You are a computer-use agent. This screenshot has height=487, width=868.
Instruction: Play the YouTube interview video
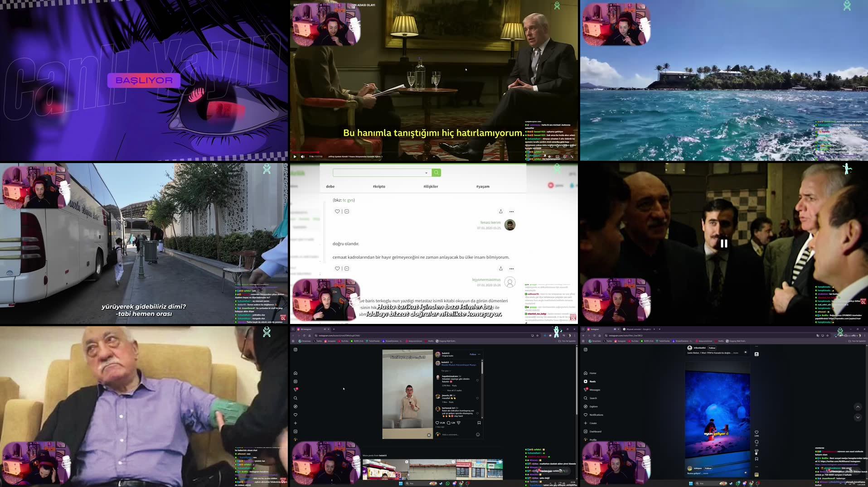[x=295, y=157]
